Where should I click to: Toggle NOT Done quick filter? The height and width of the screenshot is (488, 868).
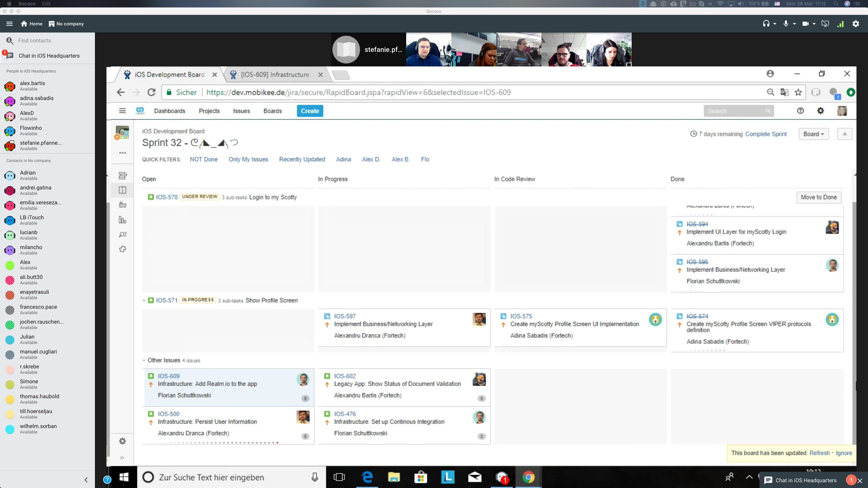pos(204,159)
